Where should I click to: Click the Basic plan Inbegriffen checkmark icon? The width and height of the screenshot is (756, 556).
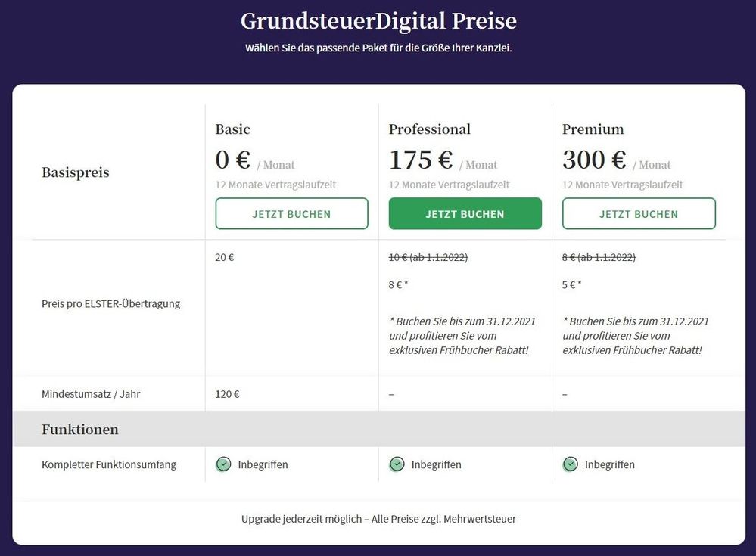coord(223,464)
